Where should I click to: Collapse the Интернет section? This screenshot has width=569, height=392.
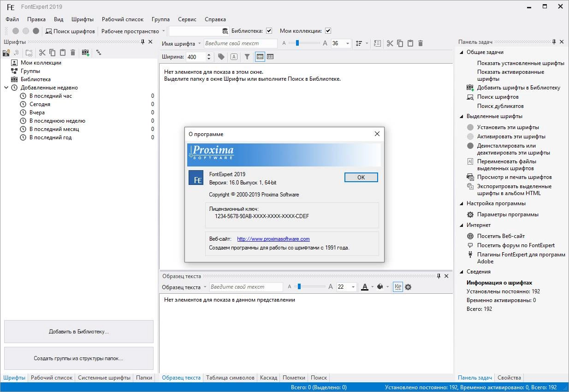coord(462,225)
